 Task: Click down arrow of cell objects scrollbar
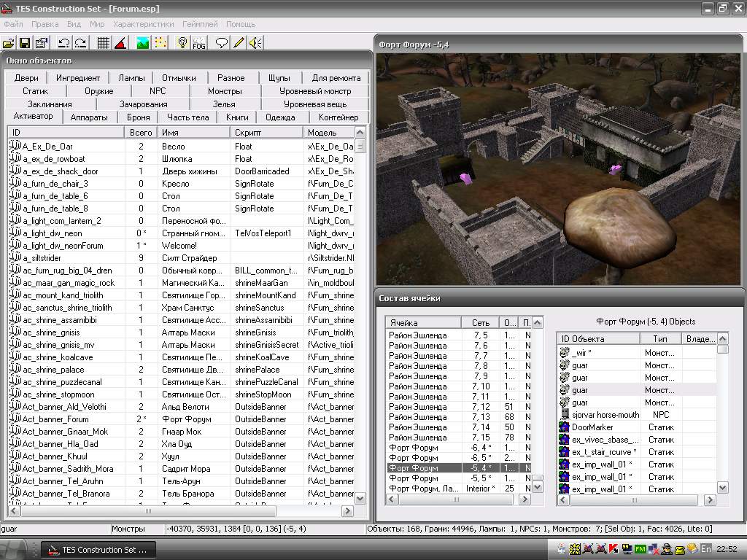tap(723, 488)
